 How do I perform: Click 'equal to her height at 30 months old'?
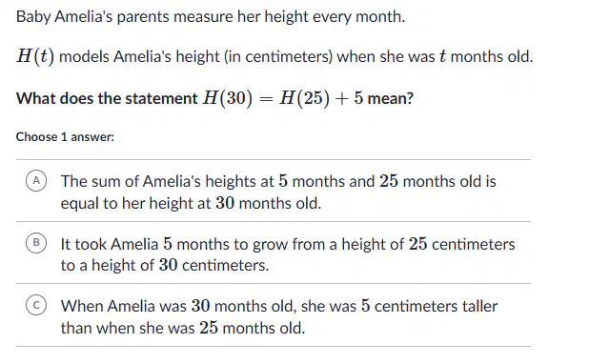(x=191, y=203)
